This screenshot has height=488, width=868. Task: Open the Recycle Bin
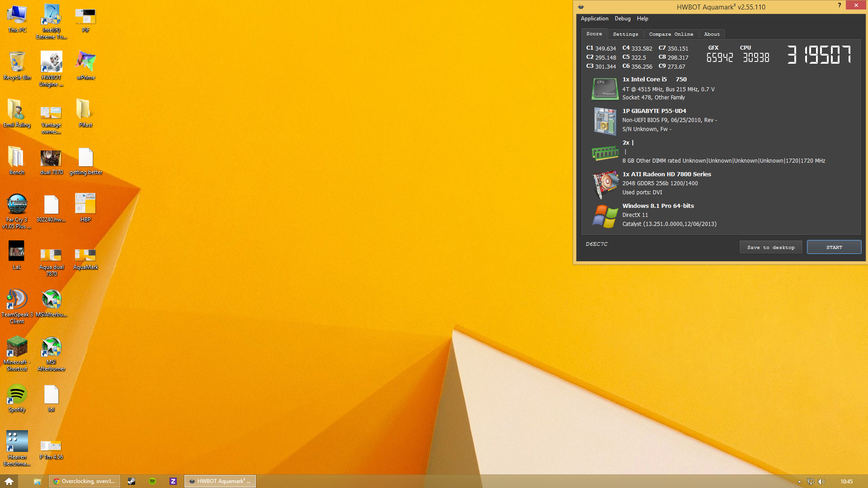(17, 66)
